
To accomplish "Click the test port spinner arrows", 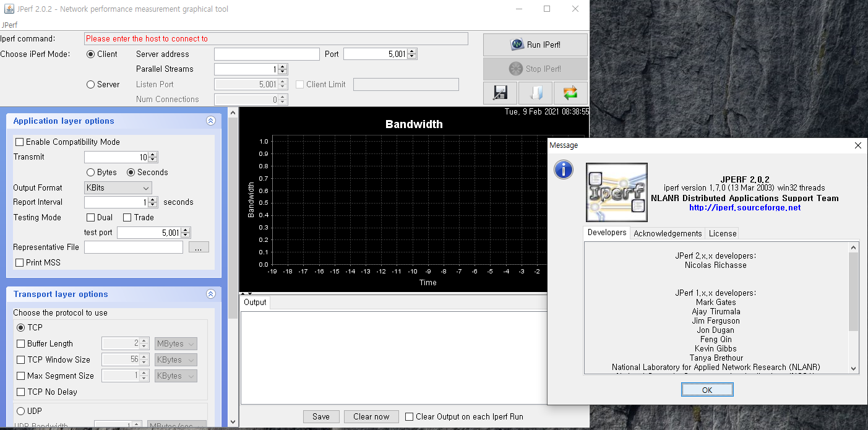I will [x=186, y=233].
